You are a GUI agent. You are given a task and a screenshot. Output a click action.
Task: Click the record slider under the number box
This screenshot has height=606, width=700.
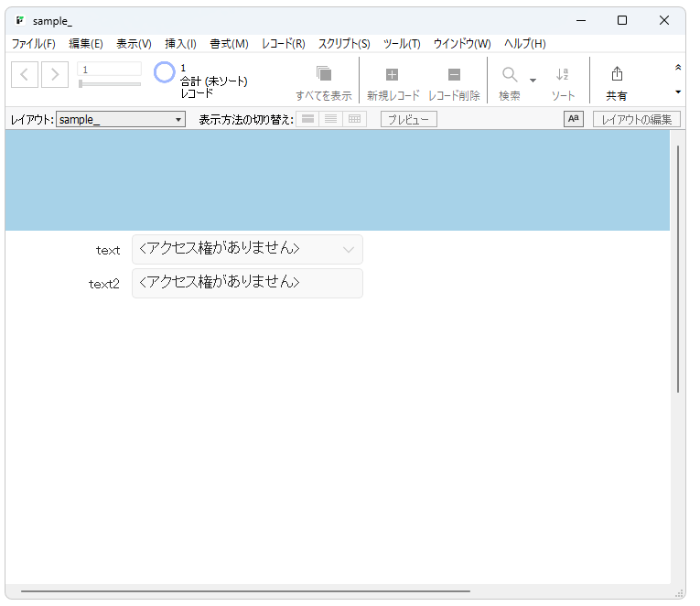(x=110, y=83)
